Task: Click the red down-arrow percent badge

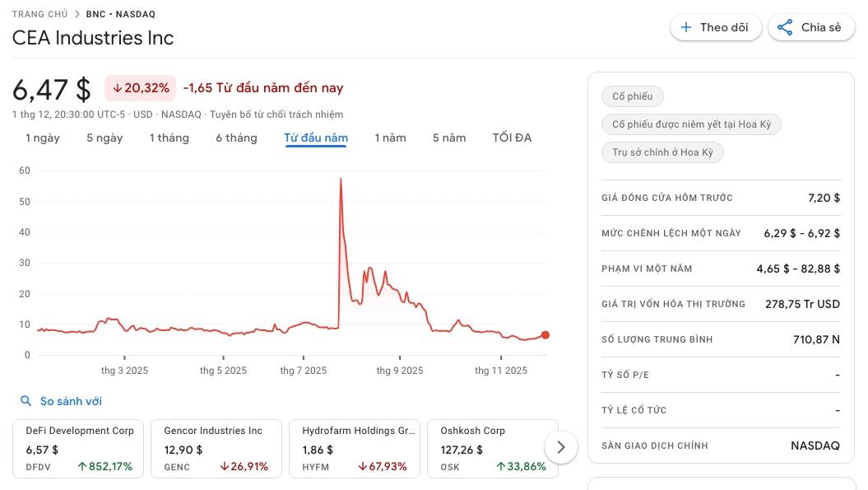Action: (140, 87)
